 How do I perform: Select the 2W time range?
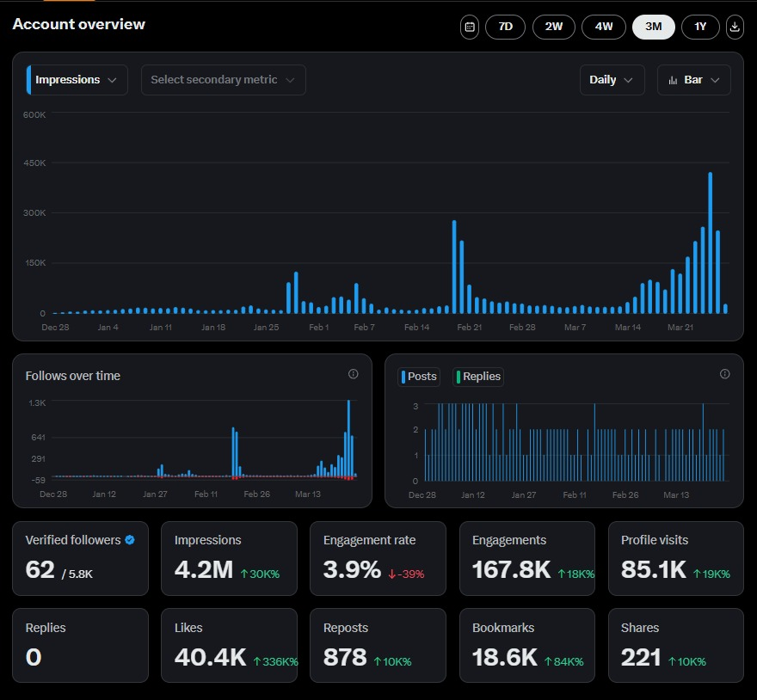[x=554, y=27]
